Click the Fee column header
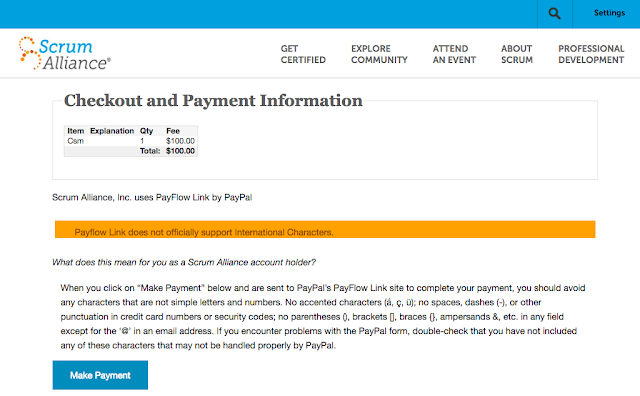 pos(173,131)
